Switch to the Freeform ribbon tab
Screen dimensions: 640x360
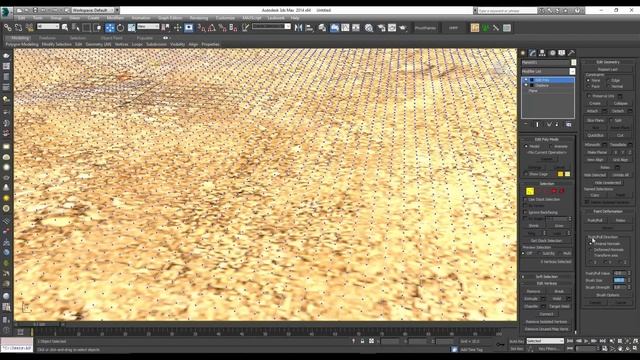pyautogui.click(x=47, y=38)
